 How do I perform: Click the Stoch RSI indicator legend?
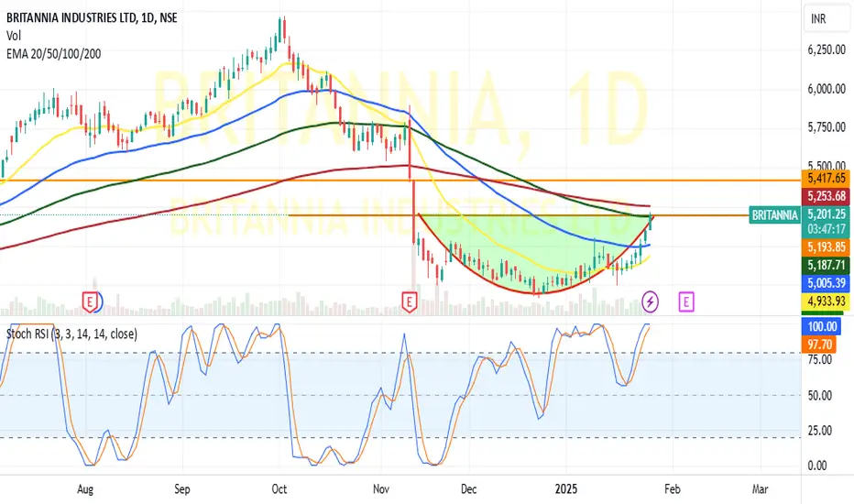pyautogui.click(x=71, y=334)
